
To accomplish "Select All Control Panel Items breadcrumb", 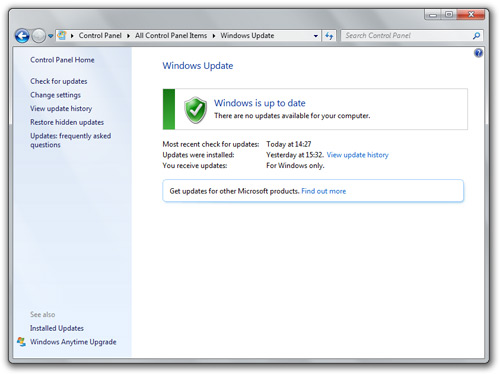I will point(171,35).
